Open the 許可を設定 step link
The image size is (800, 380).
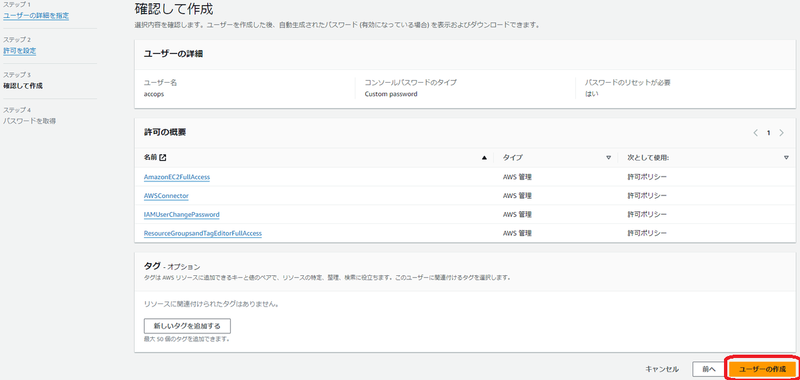[19, 51]
